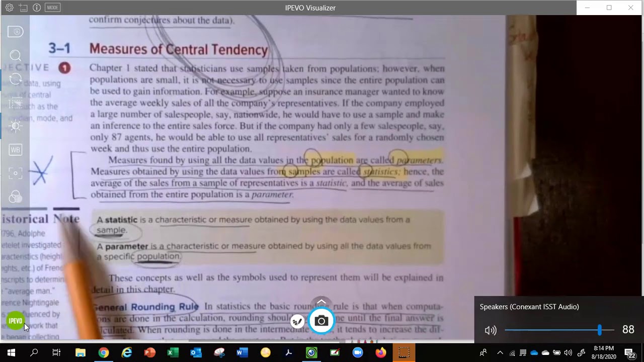
Task: Adjust exposure with the sun icon
Action: 16,126
